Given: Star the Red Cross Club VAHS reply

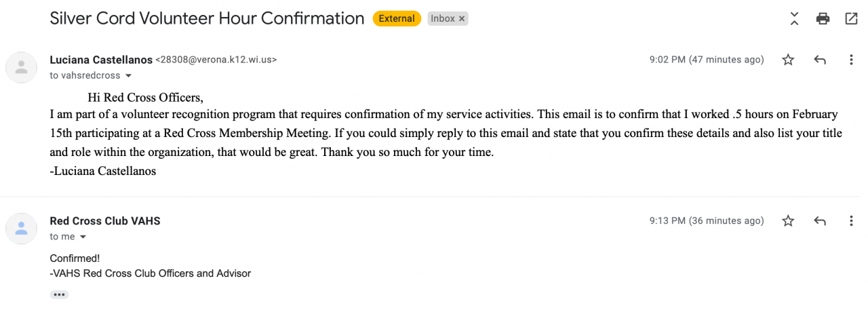Looking at the screenshot, I should [x=788, y=221].
